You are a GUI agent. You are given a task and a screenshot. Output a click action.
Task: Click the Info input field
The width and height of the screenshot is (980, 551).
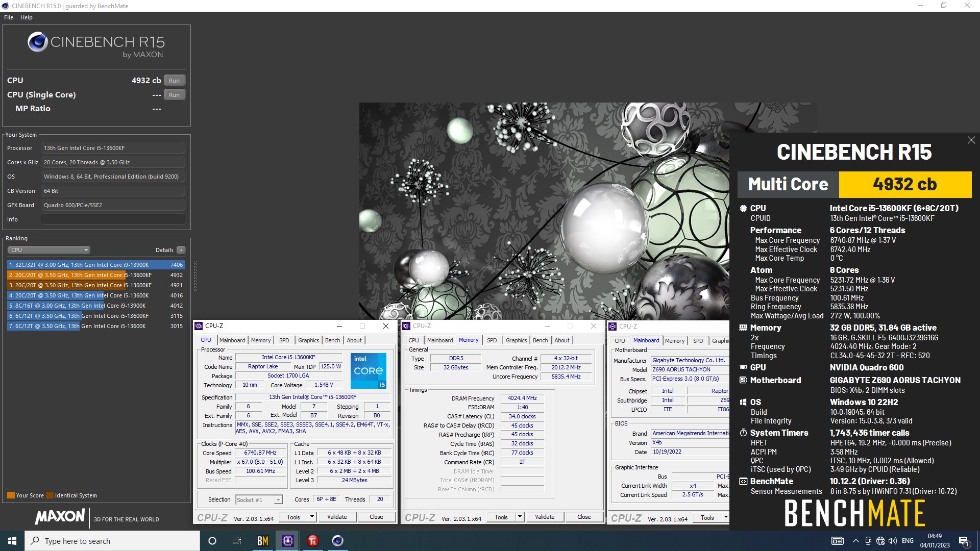pyautogui.click(x=113, y=219)
